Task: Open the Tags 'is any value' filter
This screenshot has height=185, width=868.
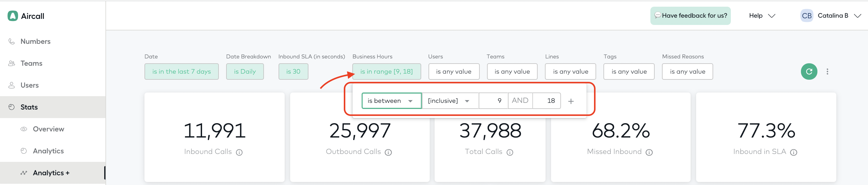Action: click(629, 71)
